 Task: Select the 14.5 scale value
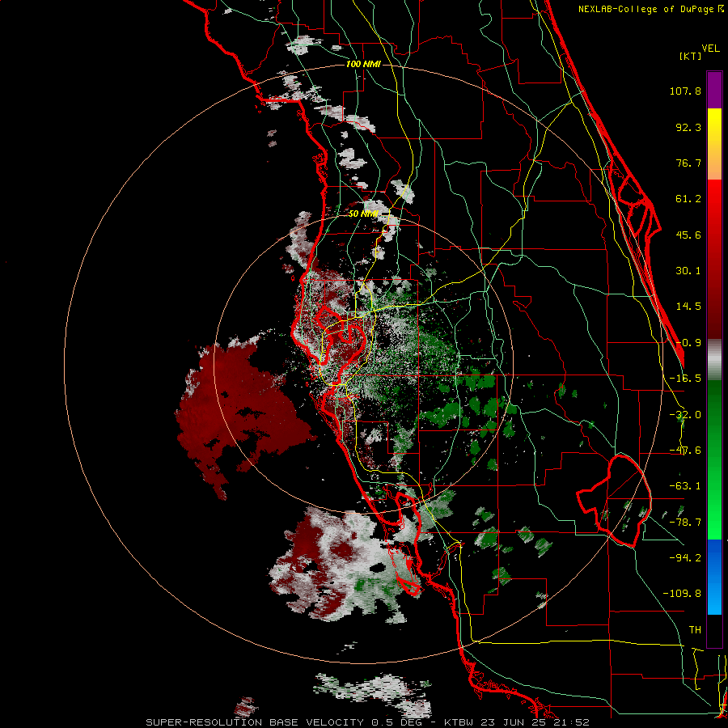(688, 307)
